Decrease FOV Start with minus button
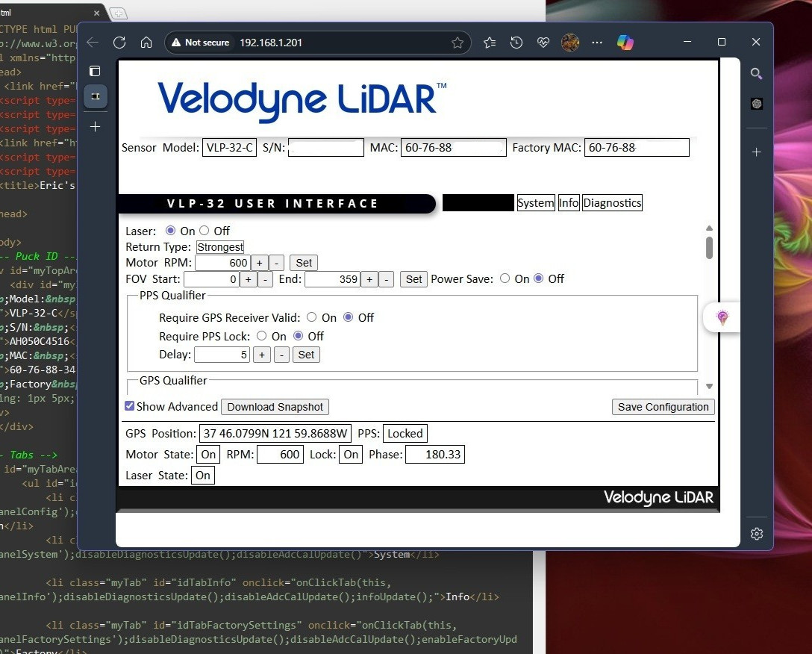 tap(265, 279)
